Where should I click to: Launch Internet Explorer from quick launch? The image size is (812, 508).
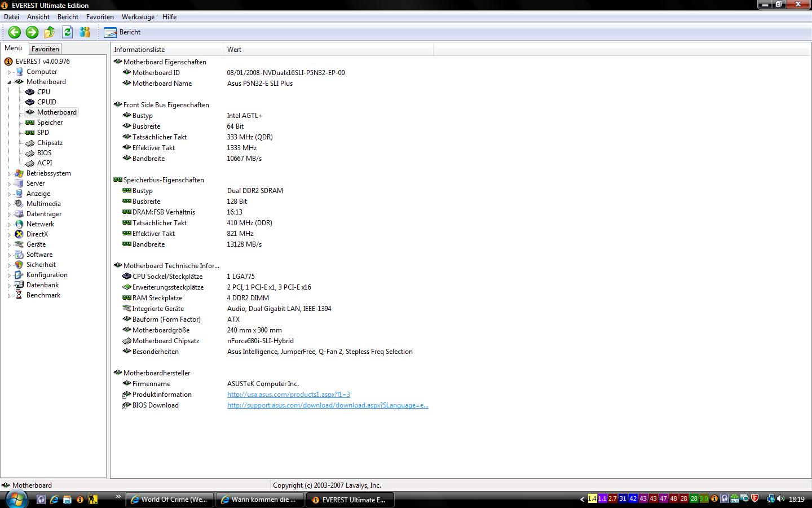[x=54, y=500]
